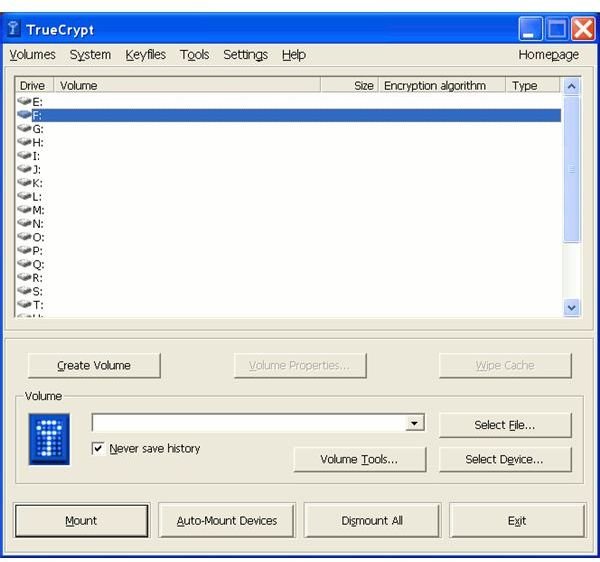Select the E: drive letter text

38,102
